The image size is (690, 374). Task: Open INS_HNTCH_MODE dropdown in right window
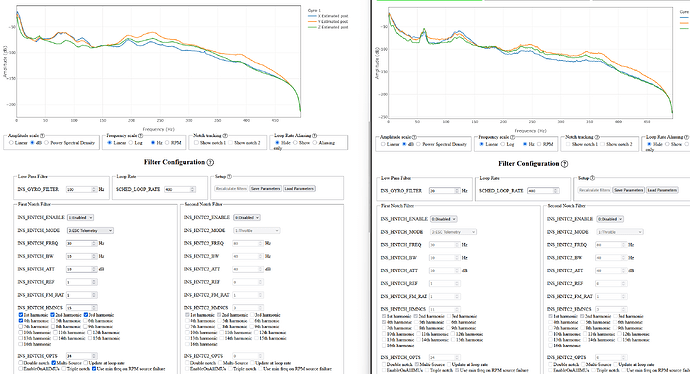(453, 232)
